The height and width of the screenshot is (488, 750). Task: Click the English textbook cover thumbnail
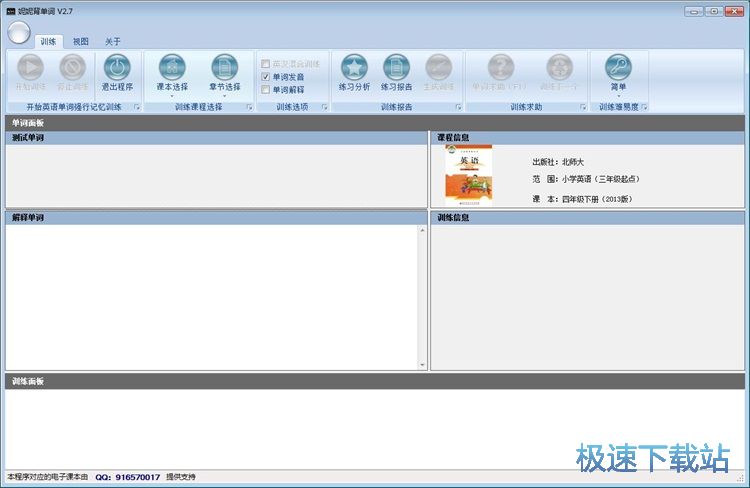pyautogui.click(x=468, y=175)
